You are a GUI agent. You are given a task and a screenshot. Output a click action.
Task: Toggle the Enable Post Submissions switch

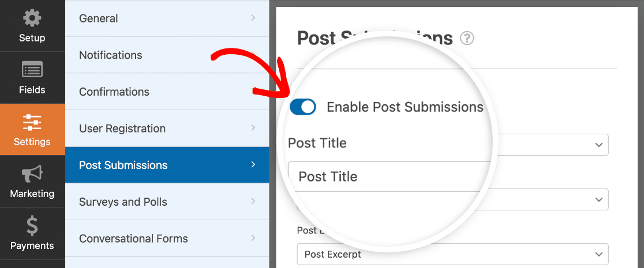303,107
